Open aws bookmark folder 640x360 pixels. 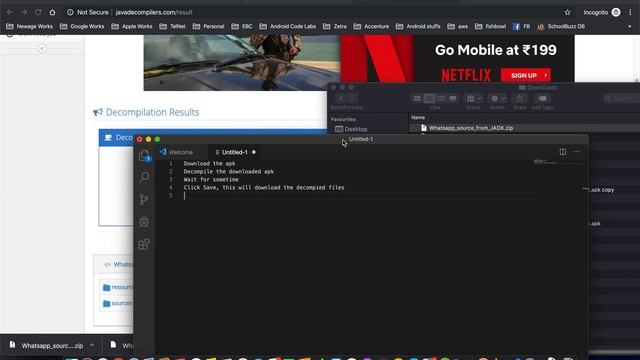point(458,26)
